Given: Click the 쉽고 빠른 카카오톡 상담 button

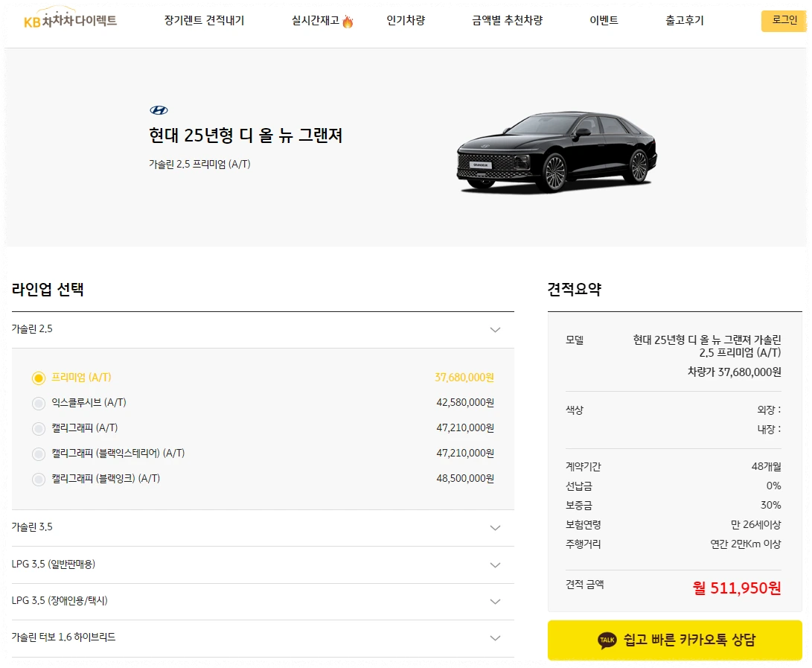Looking at the screenshot, I should coord(672,640).
